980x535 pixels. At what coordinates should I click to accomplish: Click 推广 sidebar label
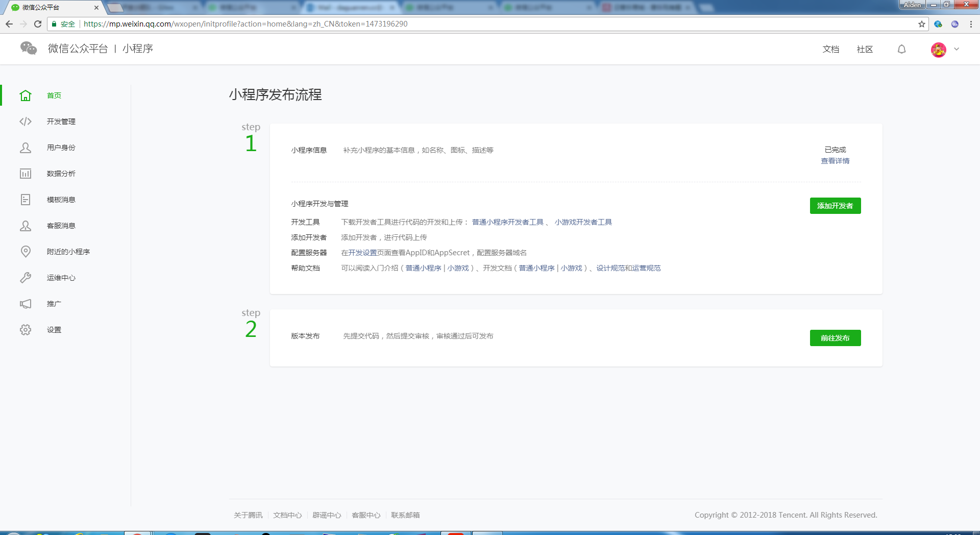click(x=54, y=304)
